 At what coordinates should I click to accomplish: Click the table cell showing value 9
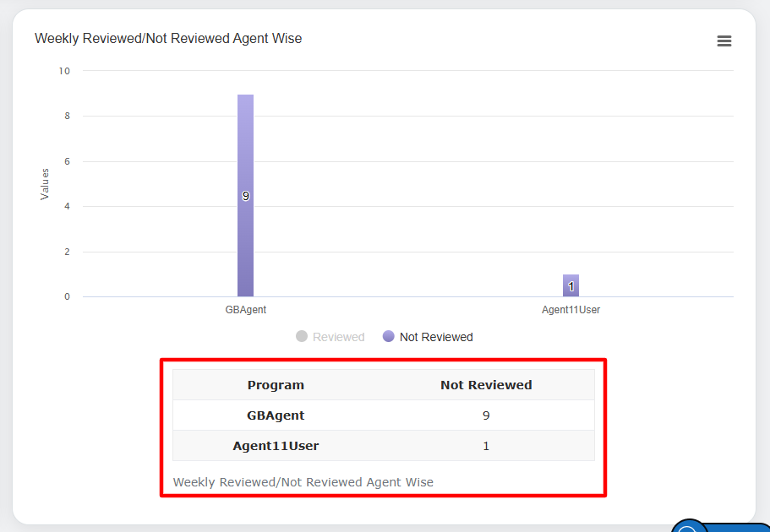pyautogui.click(x=486, y=415)
